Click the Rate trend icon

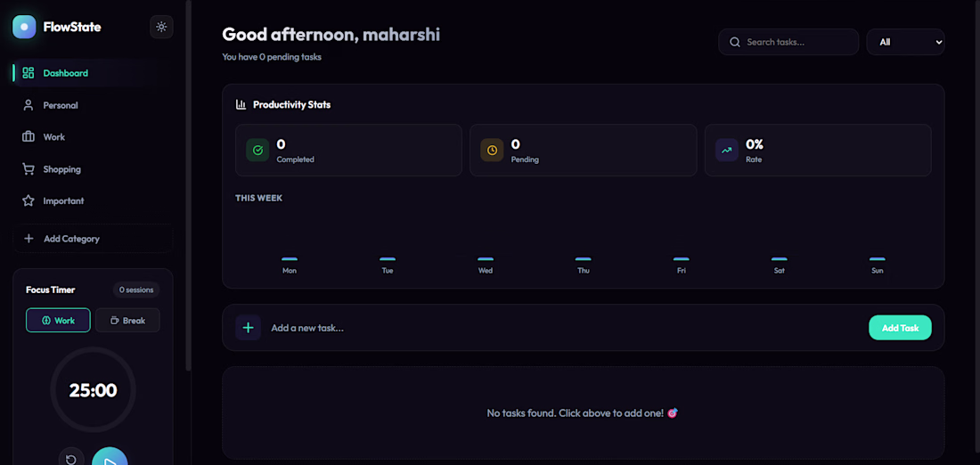(x=727, y=151)
